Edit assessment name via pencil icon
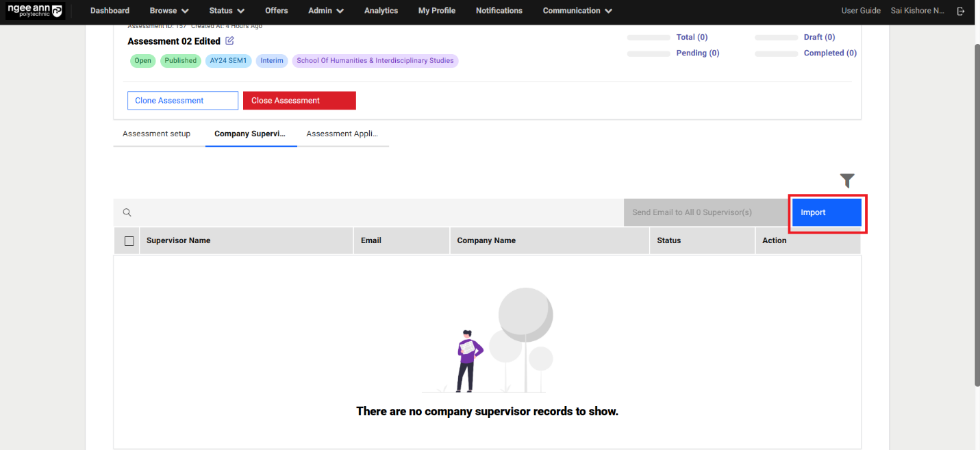 click(x=229, y=41)
